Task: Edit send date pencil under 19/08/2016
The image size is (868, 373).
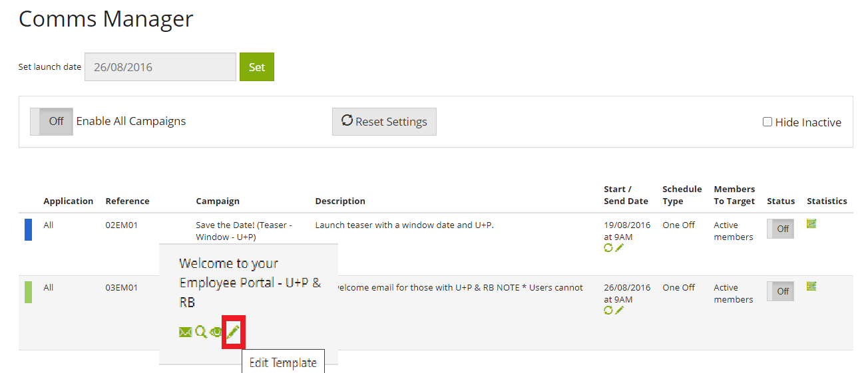Action: click(x=619, y=247)
